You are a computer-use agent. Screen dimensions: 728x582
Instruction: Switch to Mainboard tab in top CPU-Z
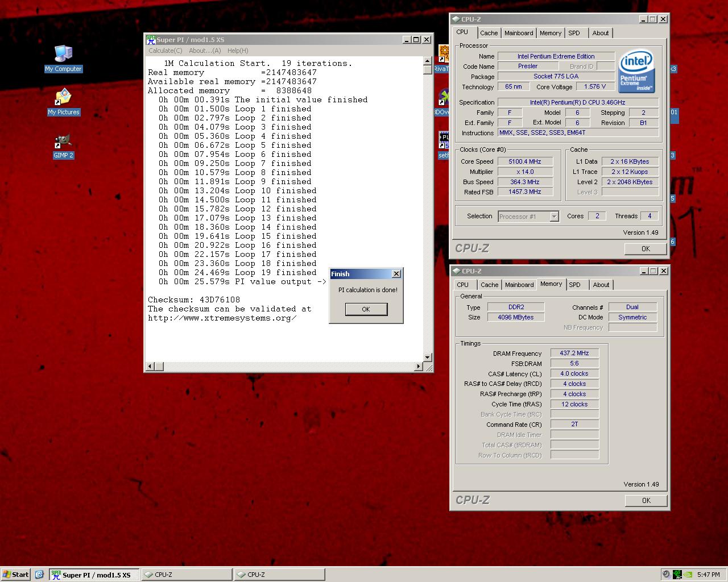tap(519, 33)
